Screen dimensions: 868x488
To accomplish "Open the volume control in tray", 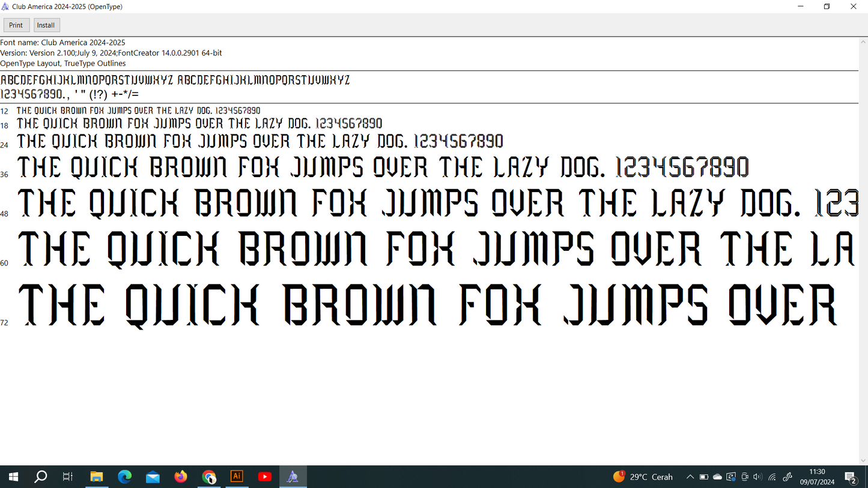I will tap(757, 477).
